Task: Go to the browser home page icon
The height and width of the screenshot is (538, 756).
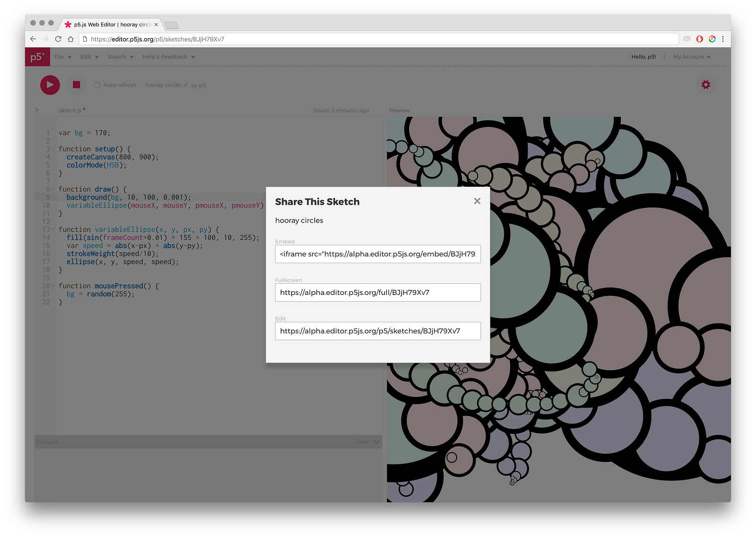Action: (x=70, y=39)
